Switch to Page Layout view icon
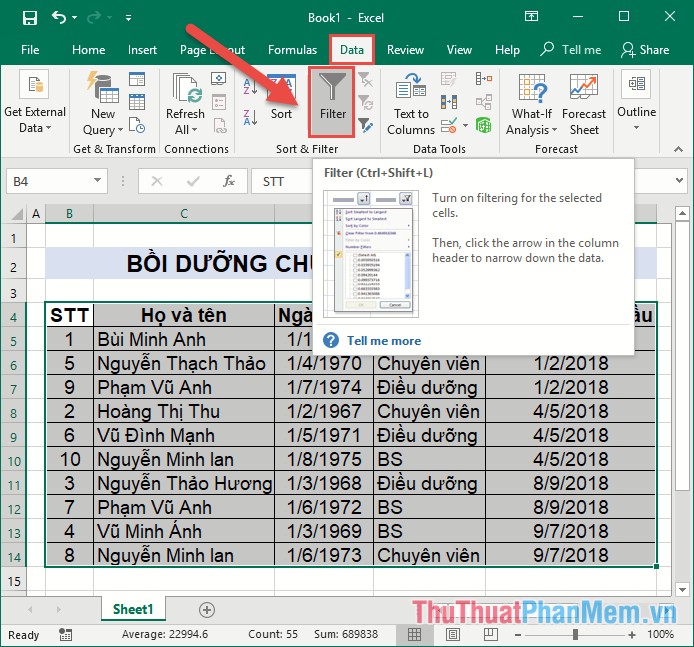Screen dimensions: 694x647 point(452,635)
